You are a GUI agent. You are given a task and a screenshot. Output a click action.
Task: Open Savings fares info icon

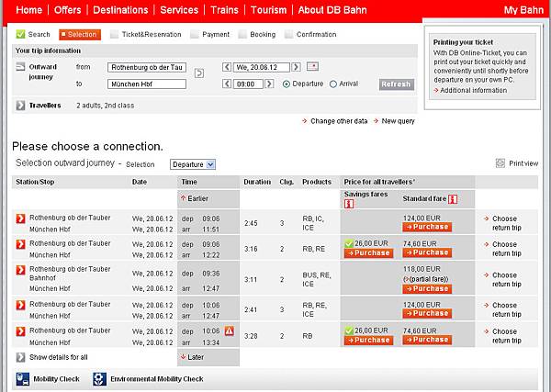(349, 204)
